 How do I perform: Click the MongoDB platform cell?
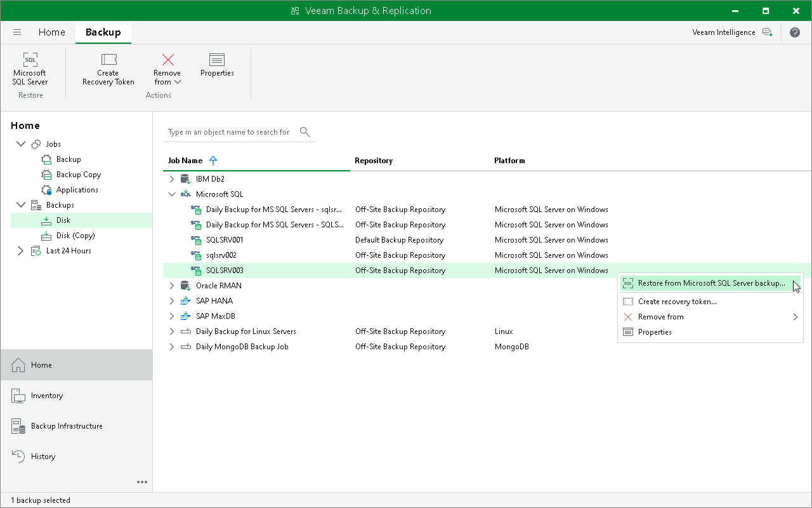(511, 347)
